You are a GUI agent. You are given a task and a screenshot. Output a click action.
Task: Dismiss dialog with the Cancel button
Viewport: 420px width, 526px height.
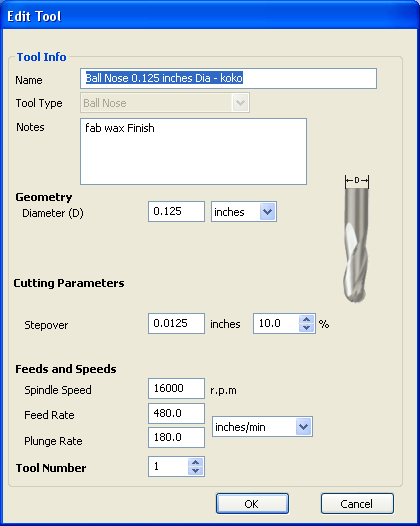(x=357, y=503)
